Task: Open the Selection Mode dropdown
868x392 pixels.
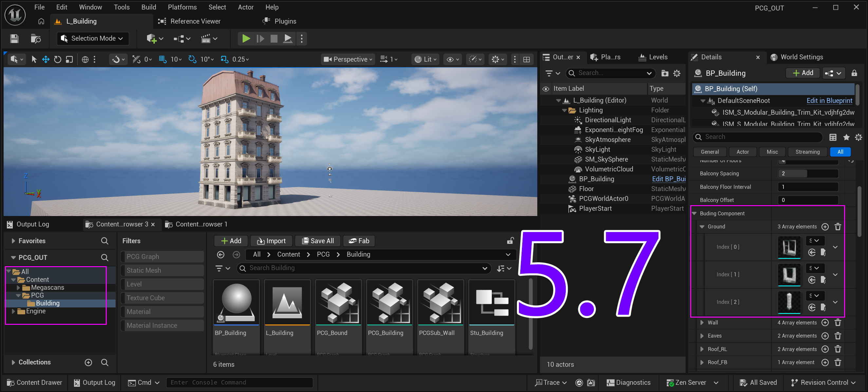Action: (x=93, y=38)
